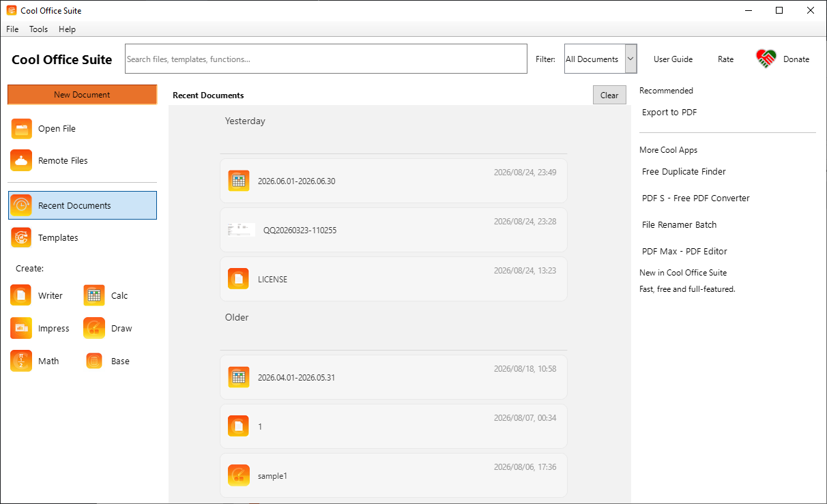Open PDF Max - PDF Editor link
The width and height of the screenshot is (827, 504).
(684, 252)
